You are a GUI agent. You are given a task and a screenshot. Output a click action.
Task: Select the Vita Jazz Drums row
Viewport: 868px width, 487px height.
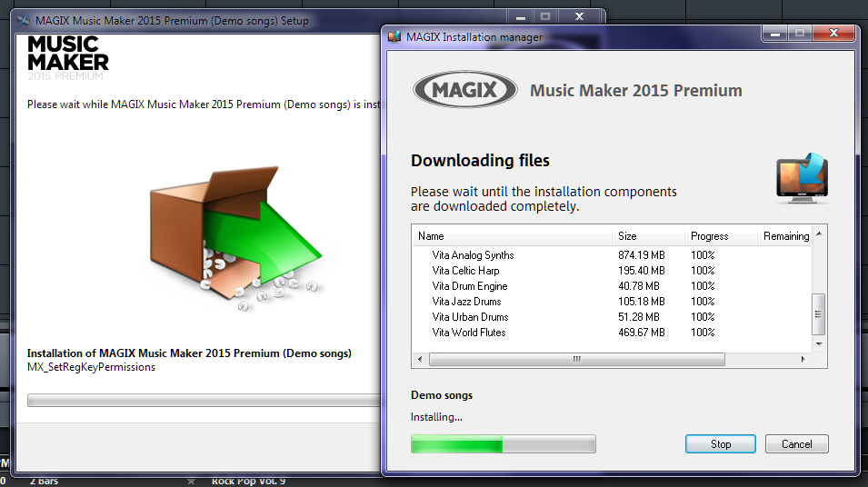coord(612,302)
